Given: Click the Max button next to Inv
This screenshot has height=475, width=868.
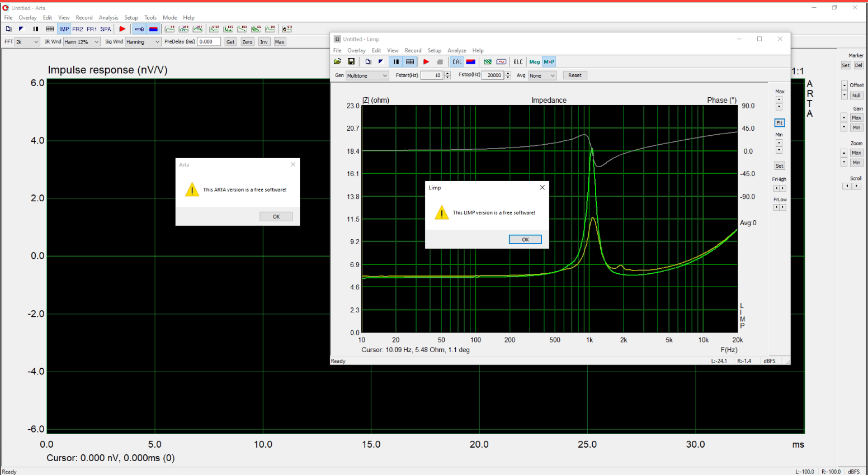Looking at the screenshot, I should pos(280,42).
